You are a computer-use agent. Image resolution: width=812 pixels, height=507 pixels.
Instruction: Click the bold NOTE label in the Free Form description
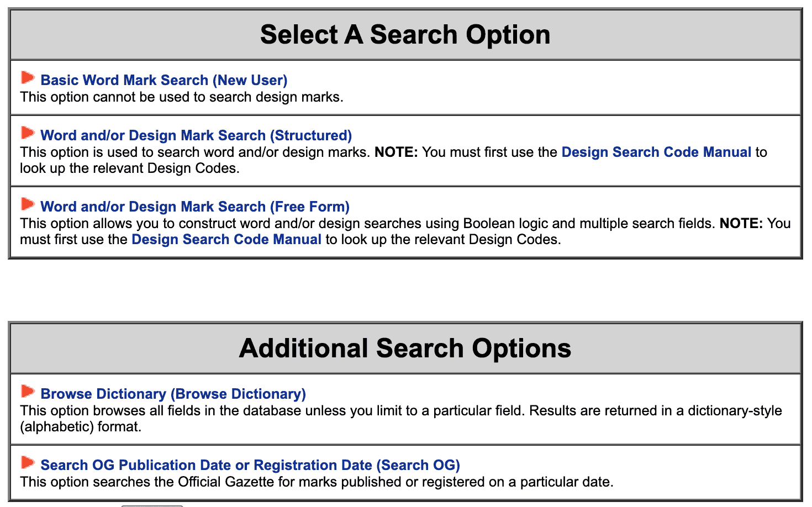[741, 223]
